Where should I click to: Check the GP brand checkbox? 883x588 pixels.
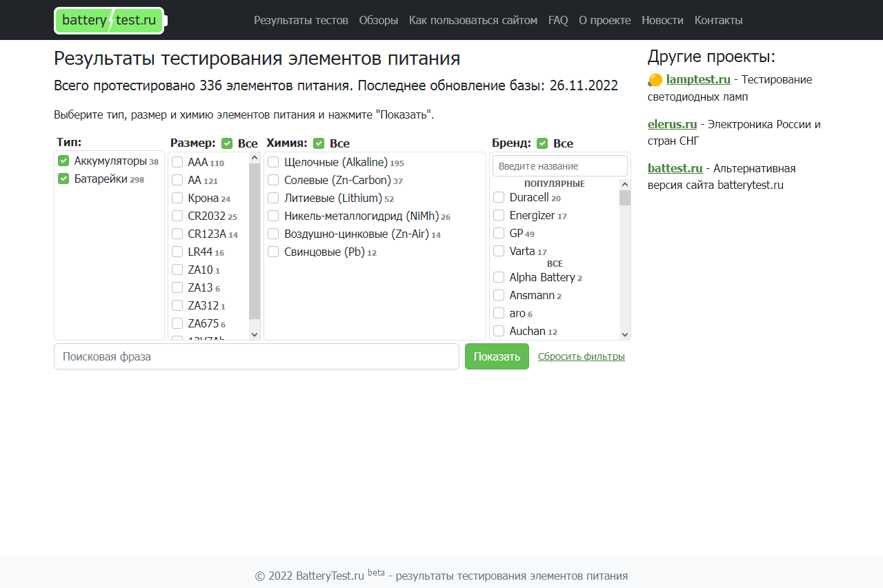[498, 233]
